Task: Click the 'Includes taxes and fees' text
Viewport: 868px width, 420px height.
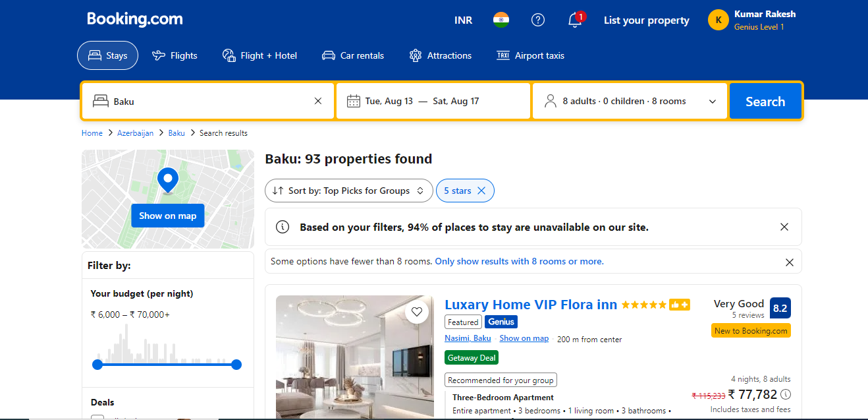Action: pos(751,409)
